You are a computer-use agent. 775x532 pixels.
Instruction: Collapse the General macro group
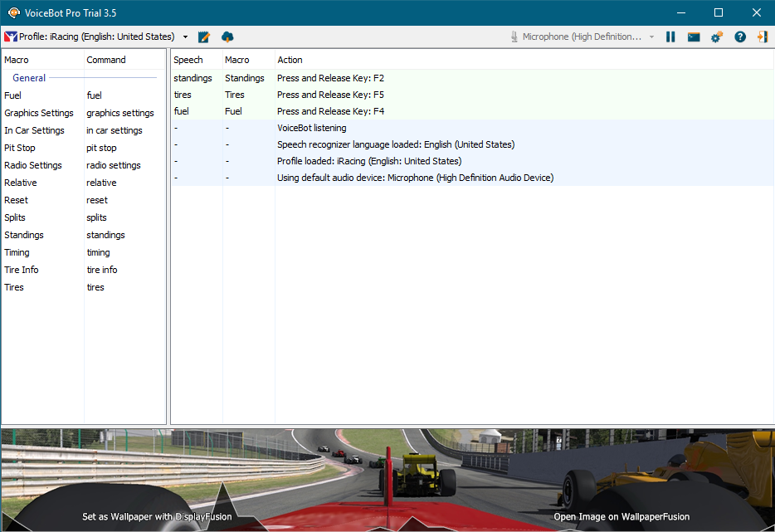[29, 78]
